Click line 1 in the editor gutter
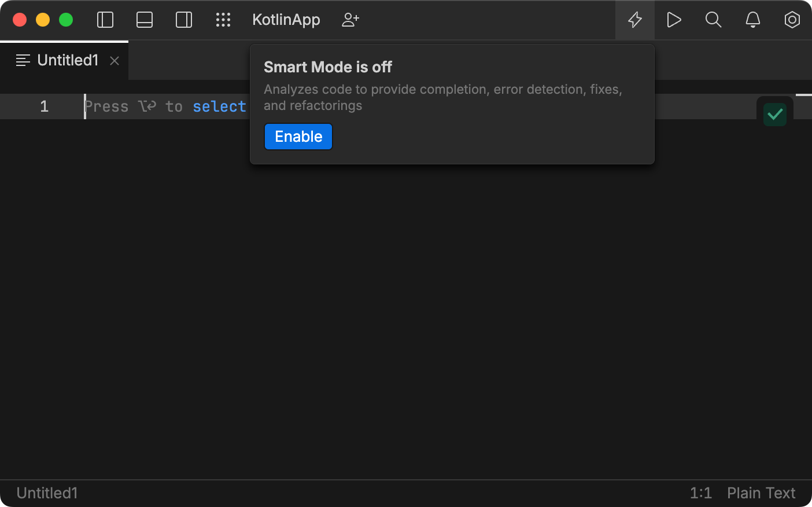This screenshot has width=812, height=507. (44, 106)
